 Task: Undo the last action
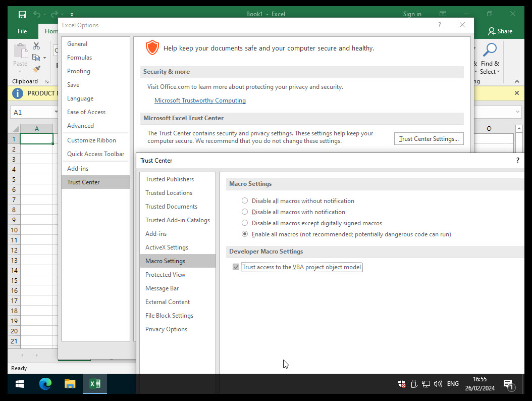coord(38,14)
